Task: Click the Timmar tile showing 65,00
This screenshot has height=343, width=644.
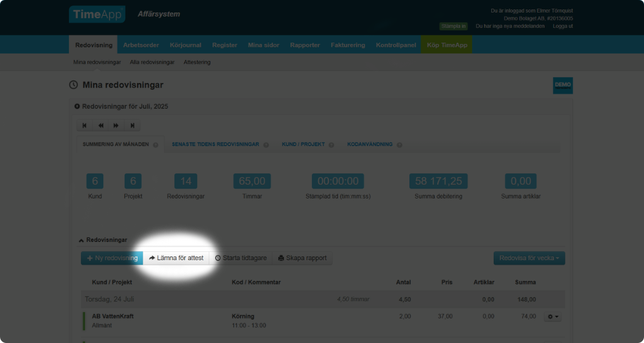Action: click(x=252, y=181)
